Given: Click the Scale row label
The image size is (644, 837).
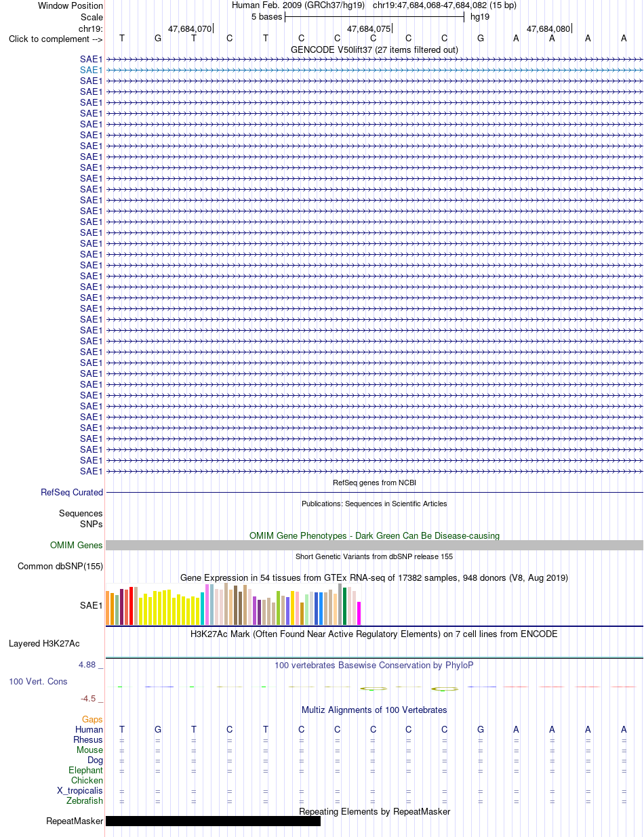Looking at the screenshot, I should (x=92, y=17).
